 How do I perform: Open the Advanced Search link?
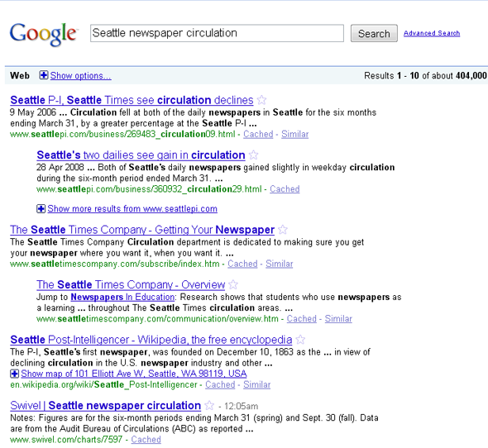432,33
